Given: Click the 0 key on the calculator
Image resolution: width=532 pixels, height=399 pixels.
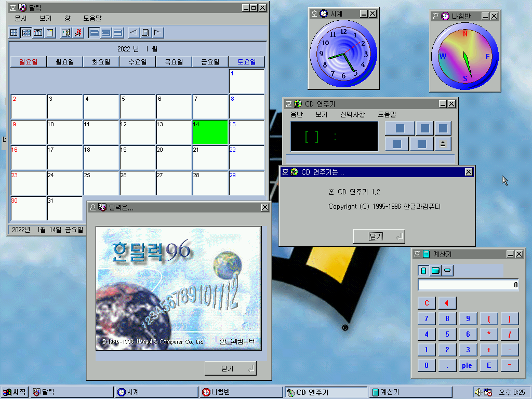Looking at the screenshot, I should (x=427, y=365).
